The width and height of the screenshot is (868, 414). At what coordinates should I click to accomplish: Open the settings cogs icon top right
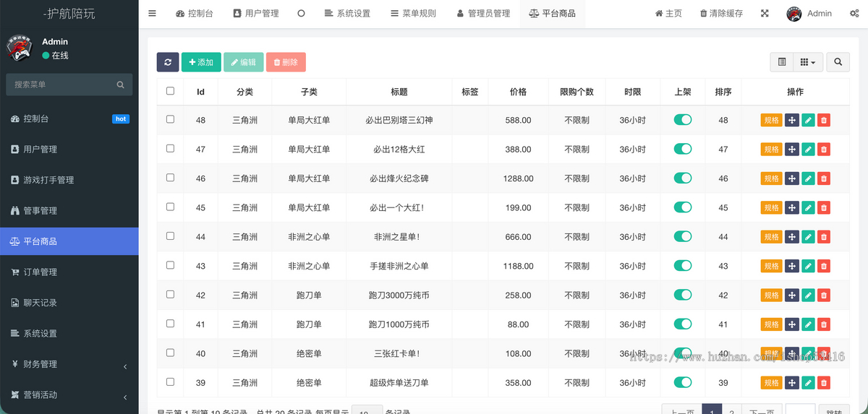pos(854,13)
